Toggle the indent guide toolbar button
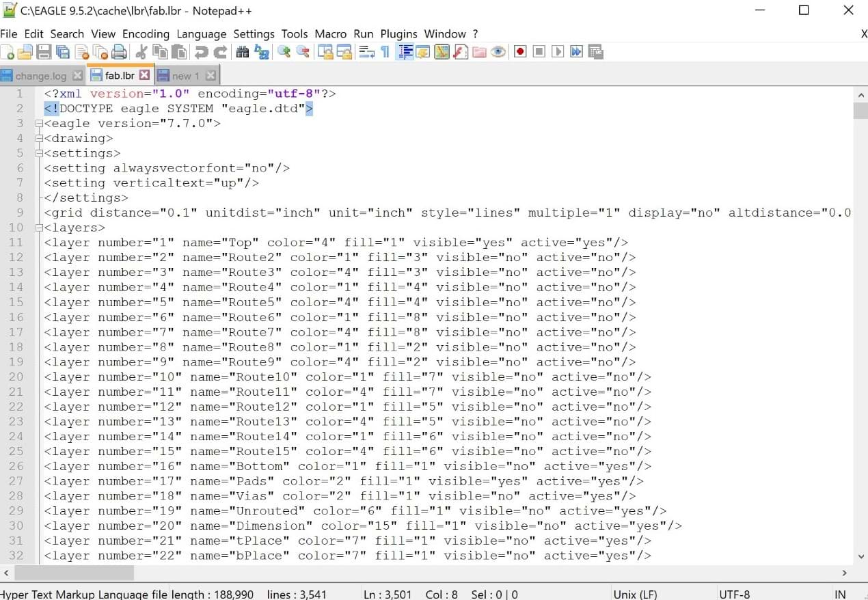The height and width of the screenshot is (600, 868). pyautogui.click(x=405, y=52)
